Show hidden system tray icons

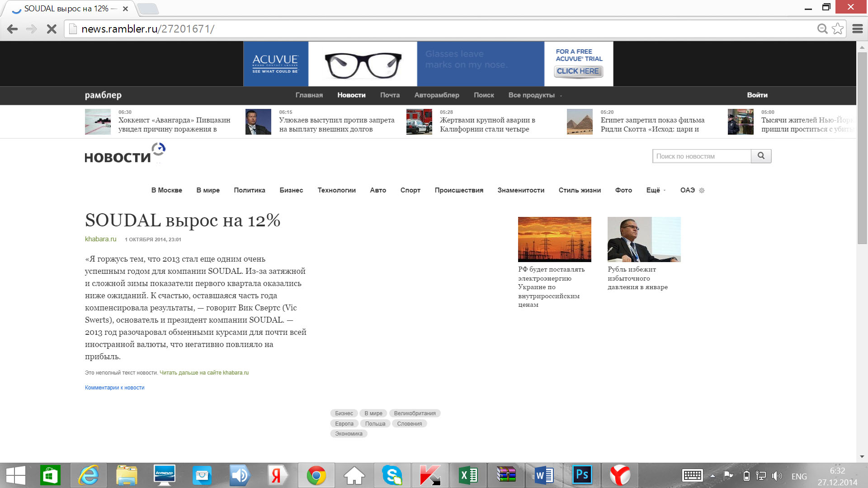[x=712, y=476]
